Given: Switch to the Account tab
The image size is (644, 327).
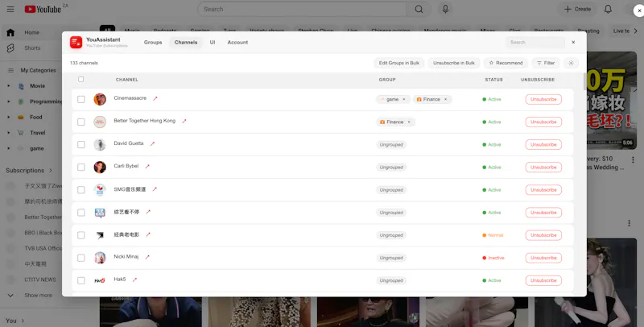Looking at the screenshot, I should (x=237, y=43).
